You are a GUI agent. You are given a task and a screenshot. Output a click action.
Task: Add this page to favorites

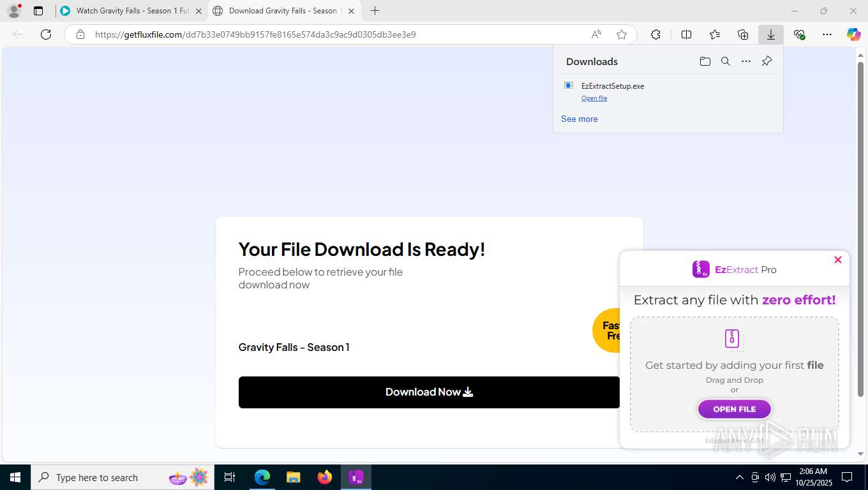pyautogui.click(x=622, y=34)
